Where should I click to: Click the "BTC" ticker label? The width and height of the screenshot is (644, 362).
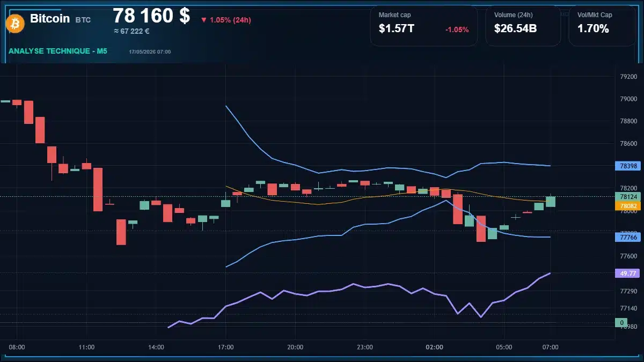point(83,20)
